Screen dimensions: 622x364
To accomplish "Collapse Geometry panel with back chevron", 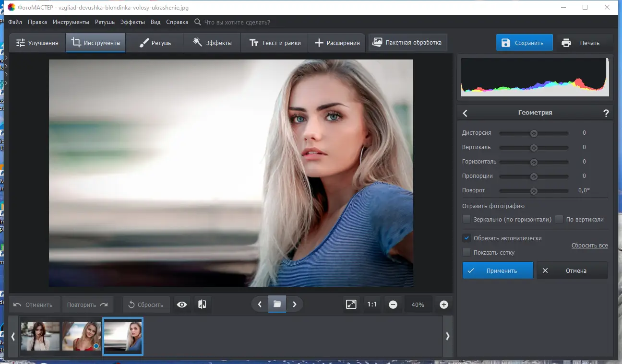I will (x=465, y=113).
